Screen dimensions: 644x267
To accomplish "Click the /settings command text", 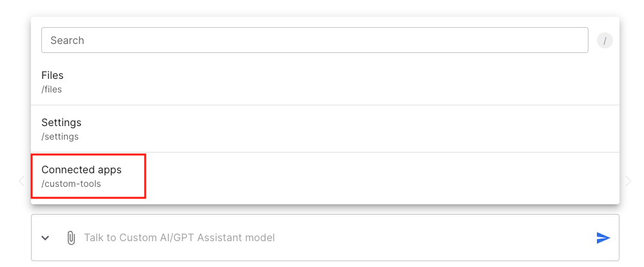I will click(60, 136).
